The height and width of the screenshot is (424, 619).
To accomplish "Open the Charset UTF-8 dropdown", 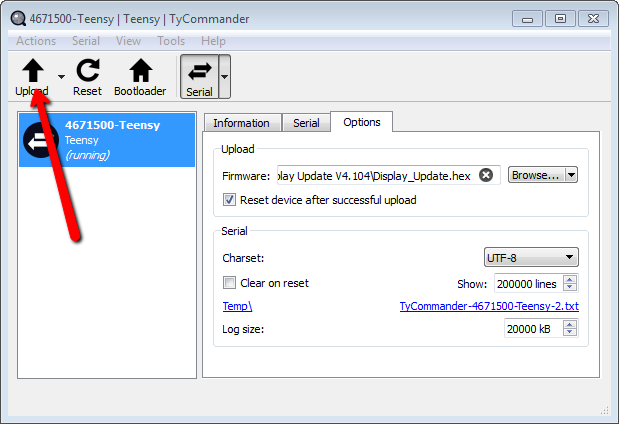I will (x=531, y=257).
